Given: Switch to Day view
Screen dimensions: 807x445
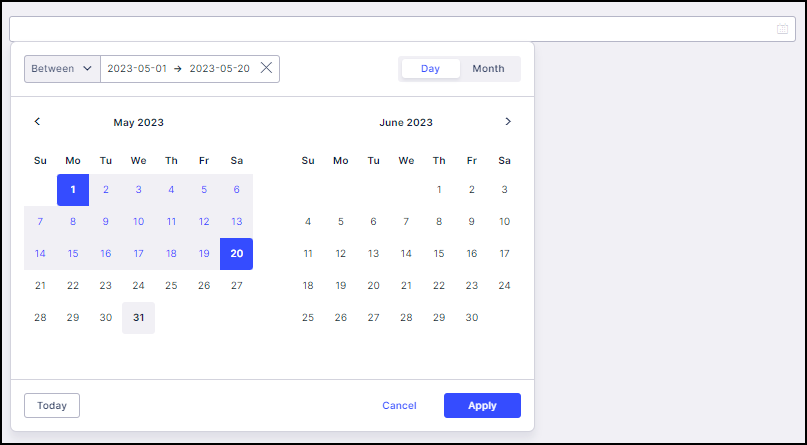Looking at the screenshot, I should 430,68.
